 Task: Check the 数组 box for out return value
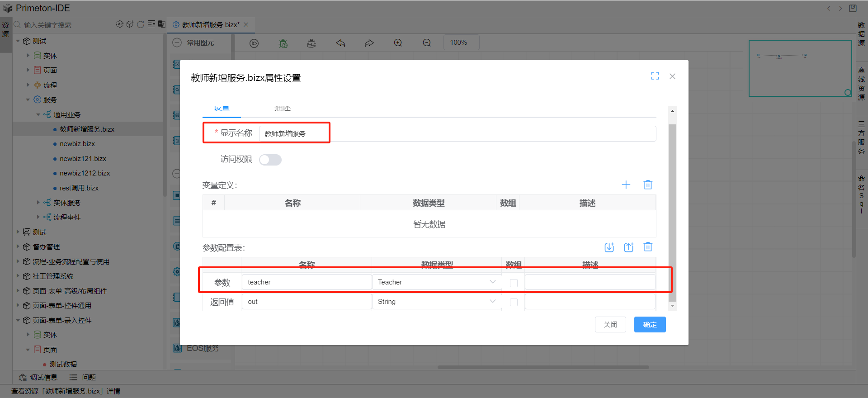click(x=514, y=302)
